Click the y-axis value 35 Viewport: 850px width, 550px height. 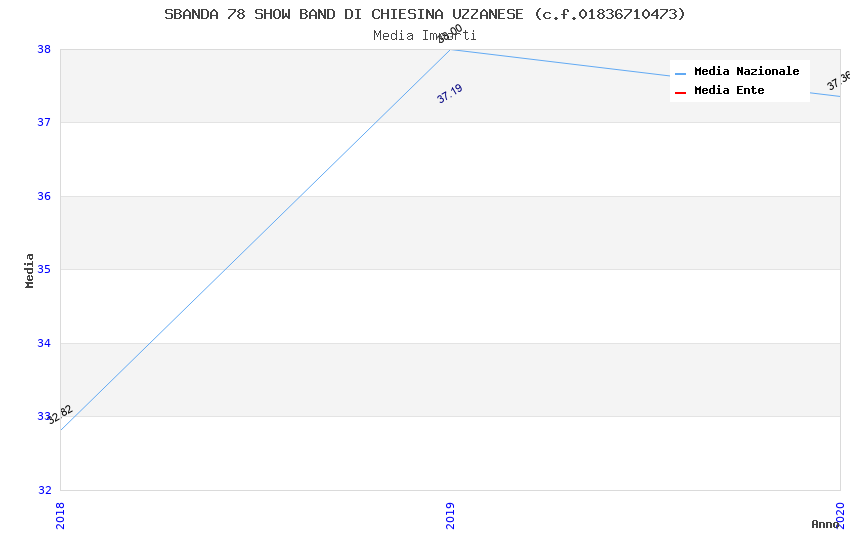pos(44,269)
